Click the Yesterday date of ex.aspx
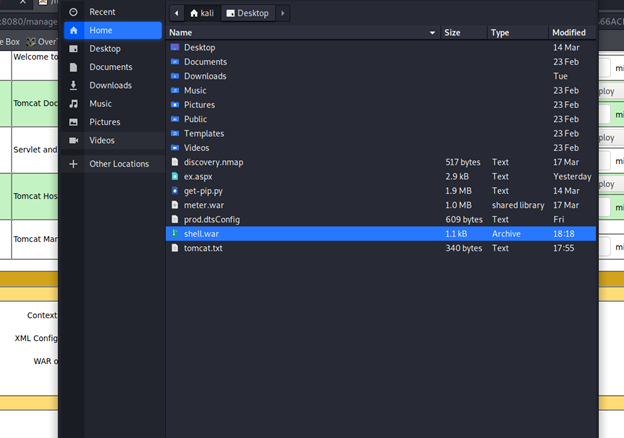This screenshot has width=624, height=438. 572,177
